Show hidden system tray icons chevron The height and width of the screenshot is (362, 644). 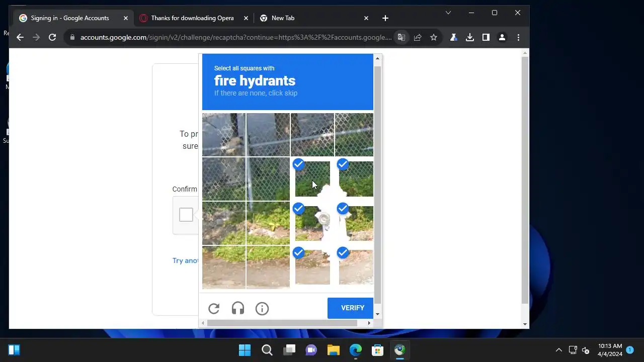558,350
